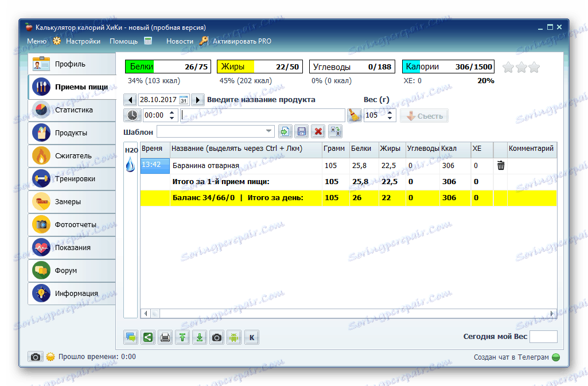Image resolution: width=588 pixels, height=386 pixels.
Task: Go to Продукты section
Action: click(72, 132)
